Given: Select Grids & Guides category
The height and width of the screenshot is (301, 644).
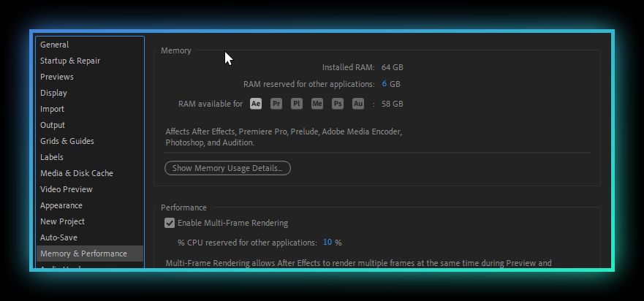Looking at the screenshot, I should (x=90, y=141).
